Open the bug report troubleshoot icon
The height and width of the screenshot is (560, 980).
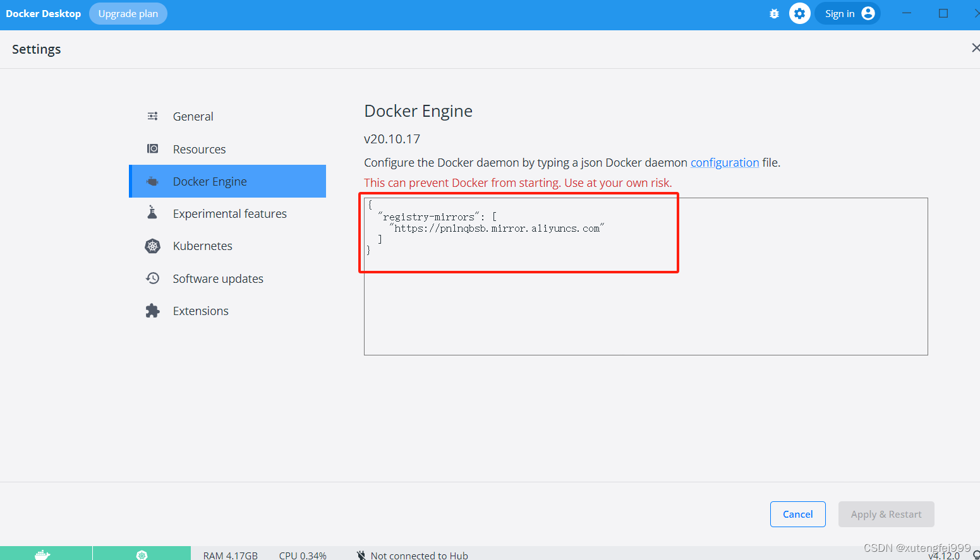(x=774, y=13)
